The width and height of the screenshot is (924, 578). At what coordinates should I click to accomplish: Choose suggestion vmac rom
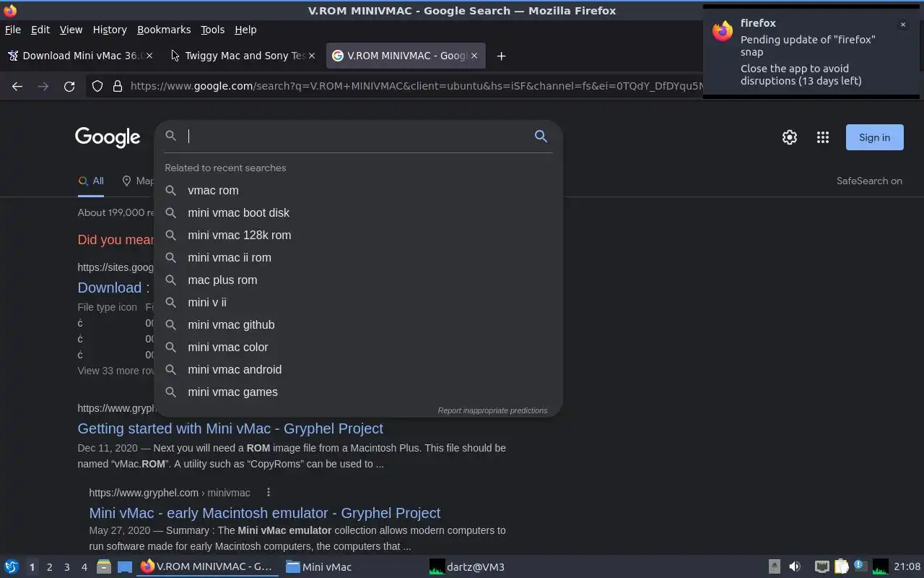358,190
